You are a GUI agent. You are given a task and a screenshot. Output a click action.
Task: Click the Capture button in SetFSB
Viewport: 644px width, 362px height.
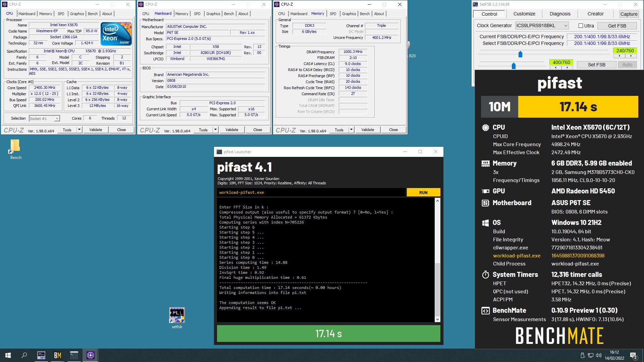point(629,14)
